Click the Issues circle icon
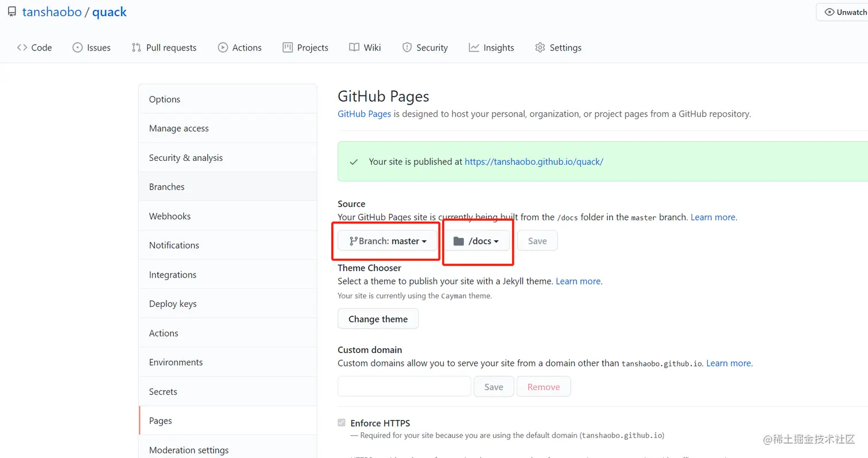Screen dimensions: 868x458 point(77,48)
